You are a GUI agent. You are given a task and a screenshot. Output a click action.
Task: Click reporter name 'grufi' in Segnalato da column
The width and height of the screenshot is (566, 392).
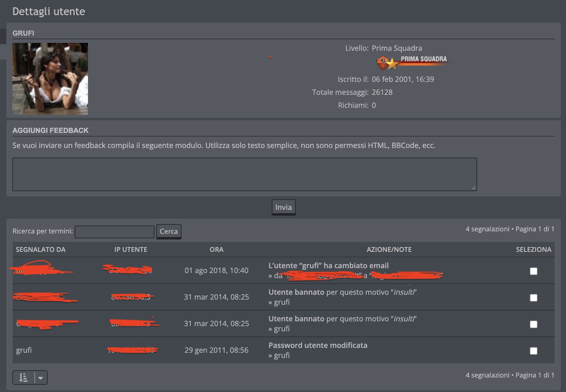[x=24, y=350]
